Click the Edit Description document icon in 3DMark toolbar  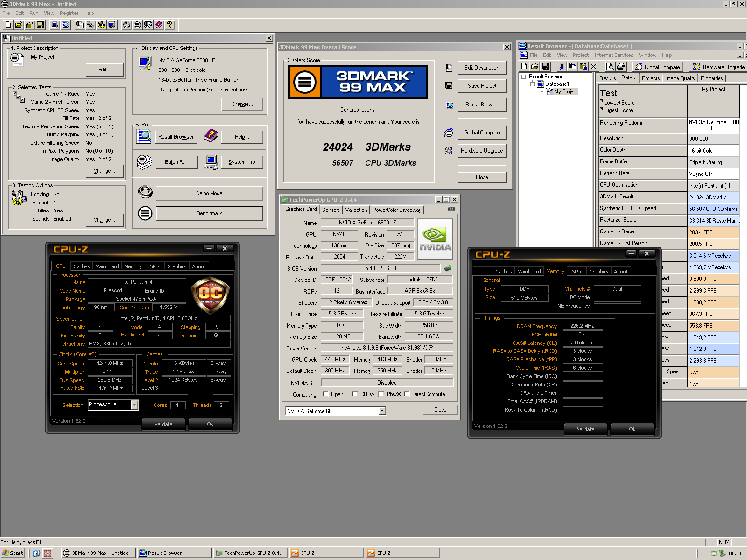click(80, 25)
